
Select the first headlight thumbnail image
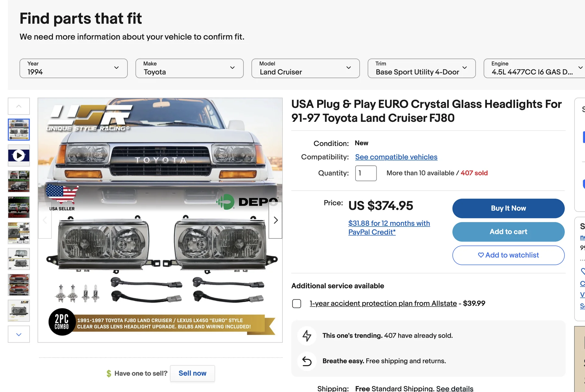pyautogui.click(x=19, y=130)
